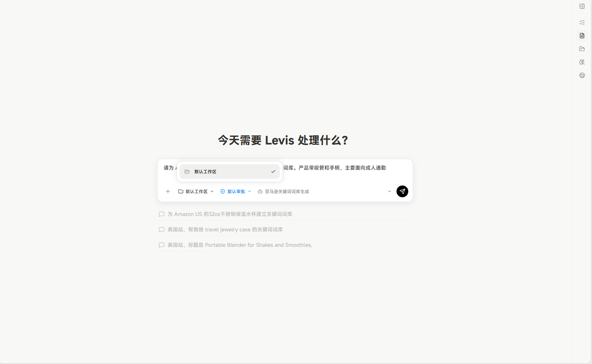Expand the chevron beside send button
This screenshot has width=592, height=364.
tap(390, 191)
